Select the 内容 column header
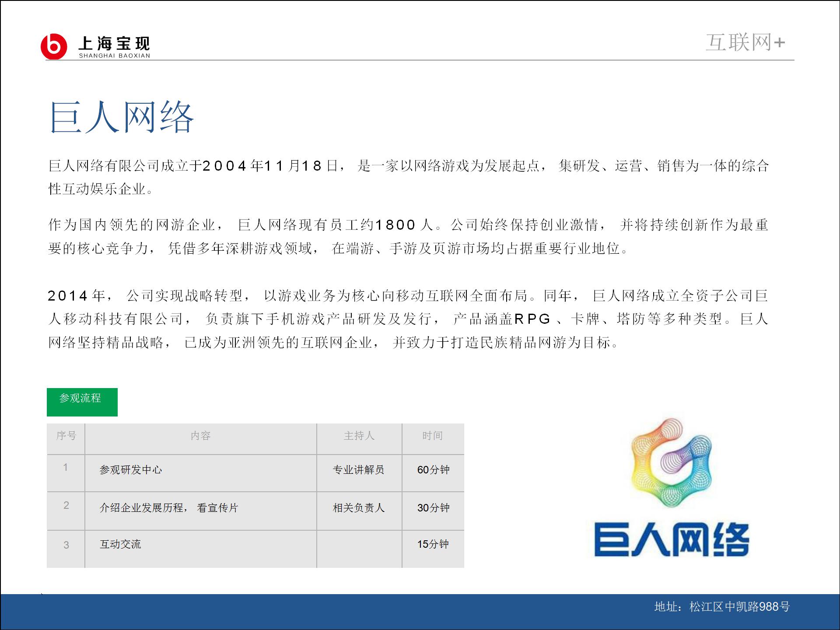The height and width of the screenshot is (630, 840). click(201, 439)
